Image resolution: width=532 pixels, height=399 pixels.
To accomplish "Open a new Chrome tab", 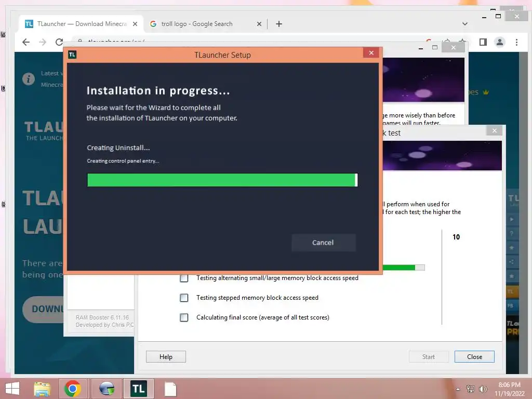I will (x=279, y=24).
